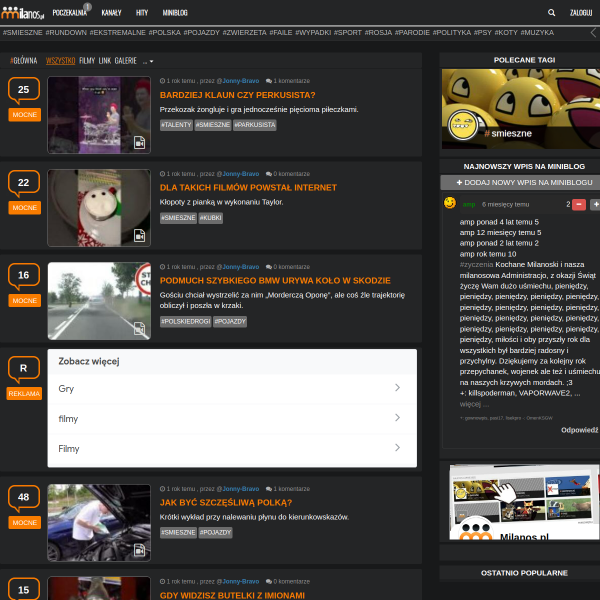Collapse the hashtag bar arrow
The width and height of the screenshot is (600, 600).
[593, 33]
